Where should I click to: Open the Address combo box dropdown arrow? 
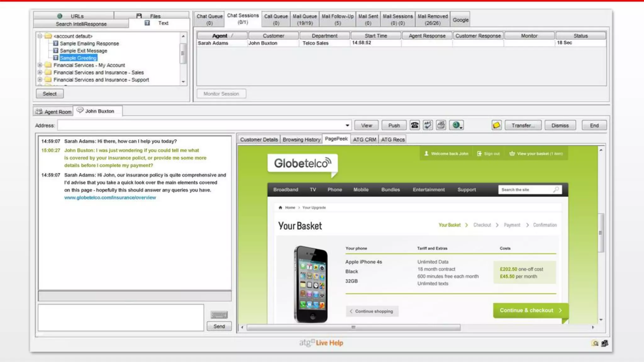(x=347, y=125)
